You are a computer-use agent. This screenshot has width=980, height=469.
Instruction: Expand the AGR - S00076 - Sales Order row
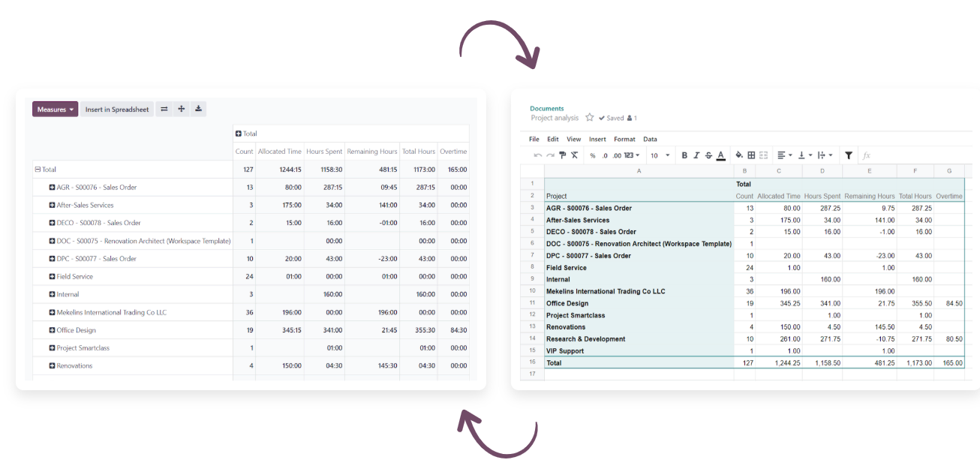pos(53,188)
